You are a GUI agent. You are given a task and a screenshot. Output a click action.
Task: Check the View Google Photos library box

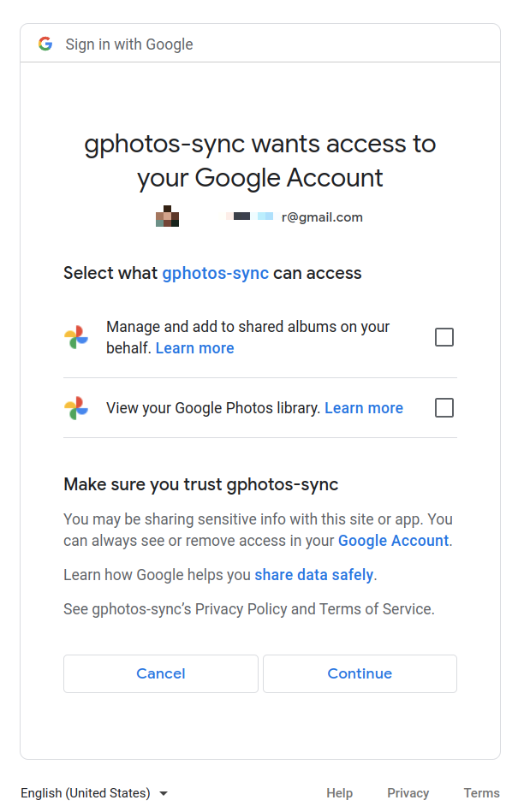pyautogui.click(x=444, y=408)
